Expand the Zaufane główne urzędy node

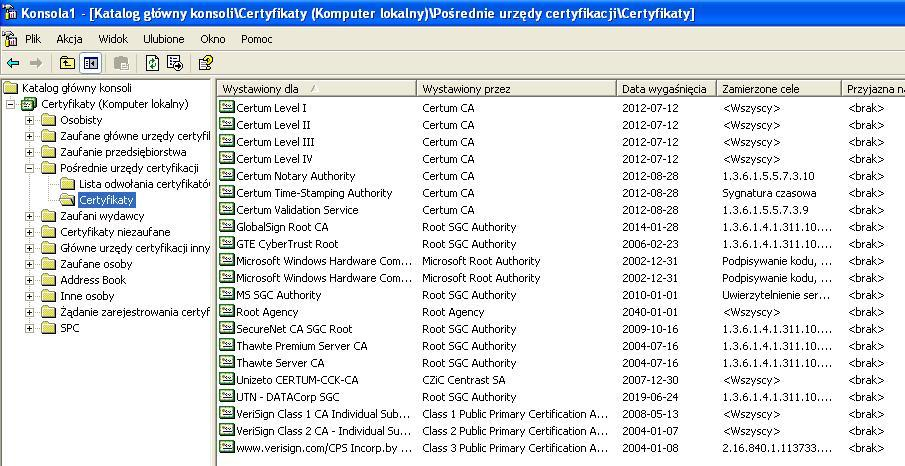[29, 136]
